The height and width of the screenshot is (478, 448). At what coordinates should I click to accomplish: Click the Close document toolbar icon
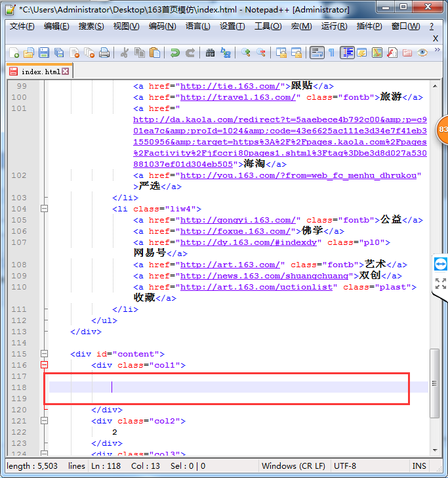click(x=74, y=53)
